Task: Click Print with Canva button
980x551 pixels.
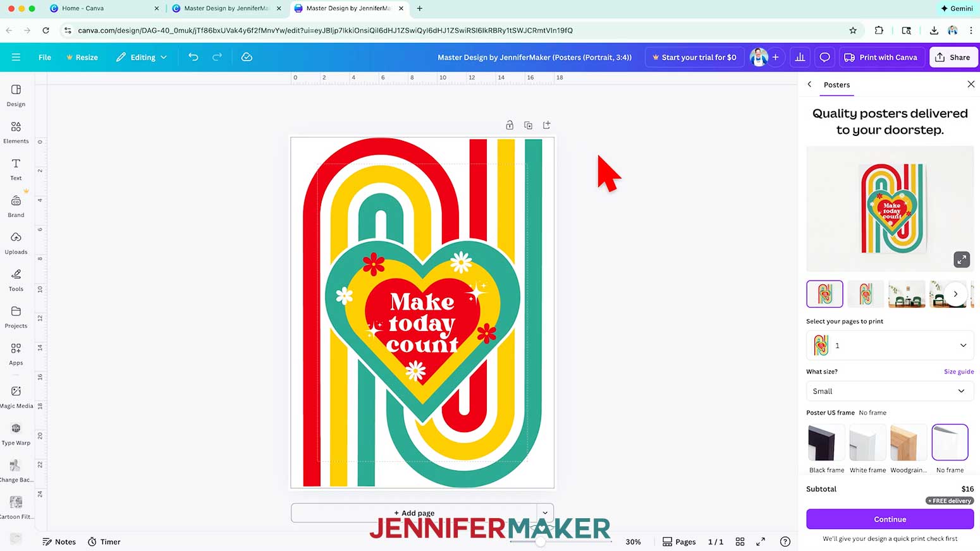Action: tap(881, 57)
